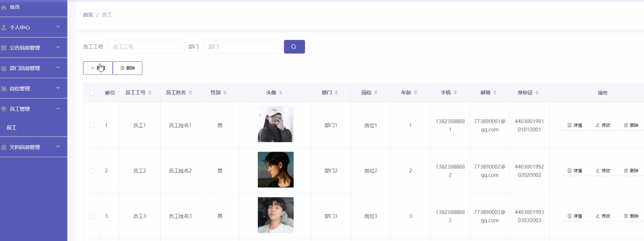Click the 首页 home icon in sidebar
The width and height of the screenshot is (644, 241).
4,8
